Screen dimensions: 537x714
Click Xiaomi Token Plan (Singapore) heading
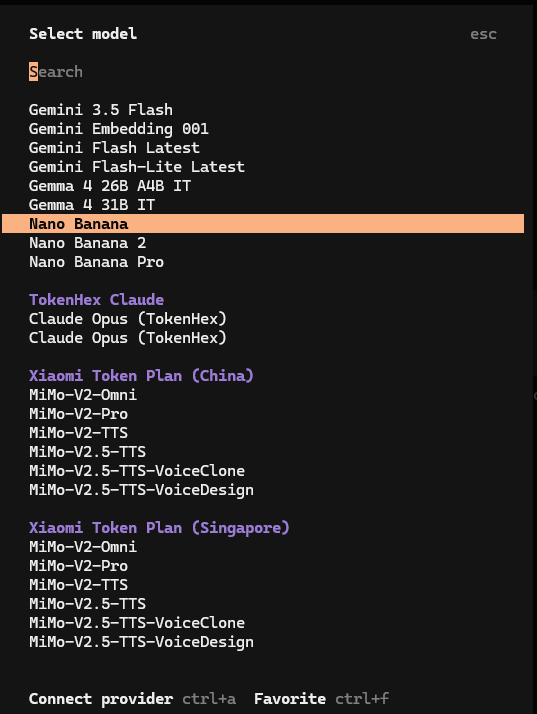159,528
